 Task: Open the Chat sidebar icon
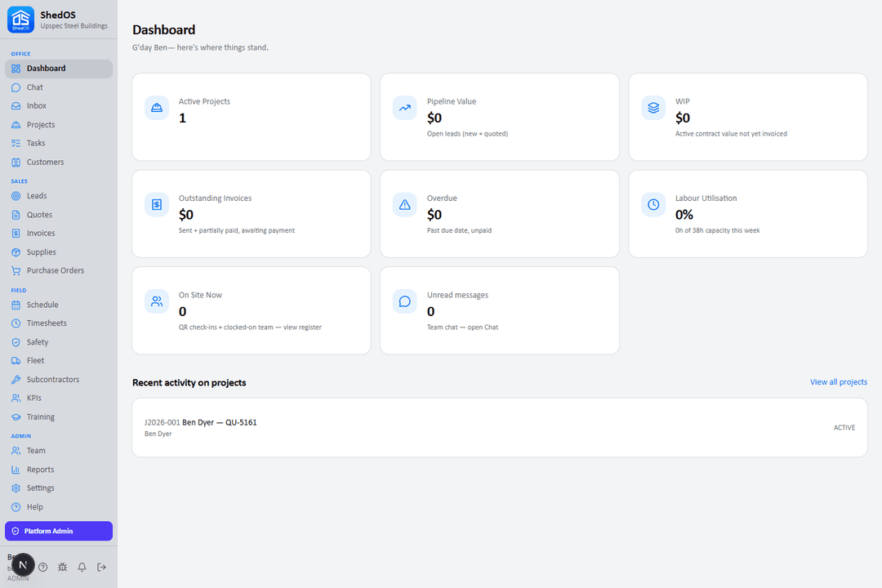16,87
